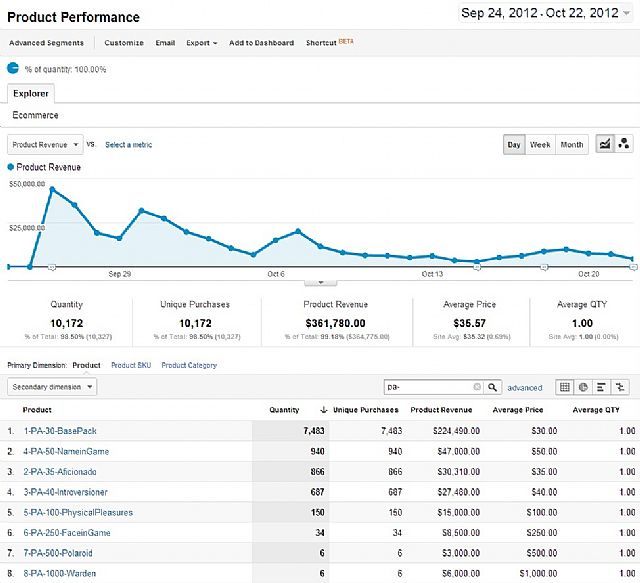Click inside the table search field
The height and width of the screenshot is (583, 640).
point(427,386)
